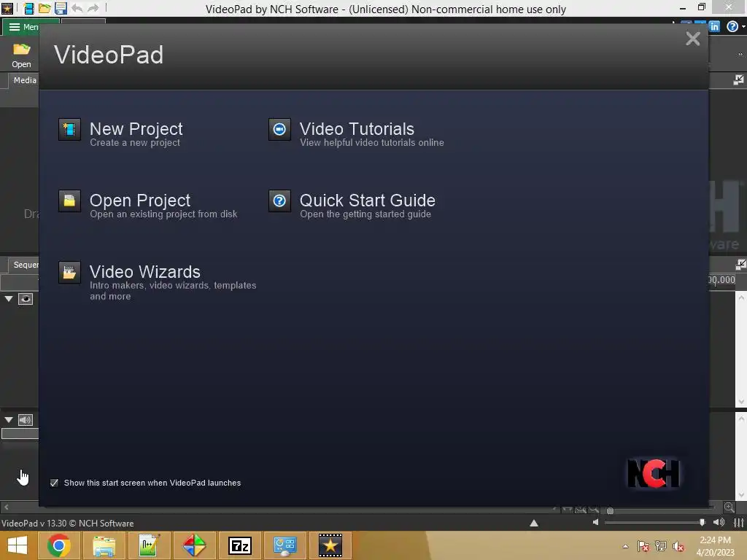Collapse the audio track triangle
Image resolution: width=747 pixels, height=560 pixels.
[9, 419]
